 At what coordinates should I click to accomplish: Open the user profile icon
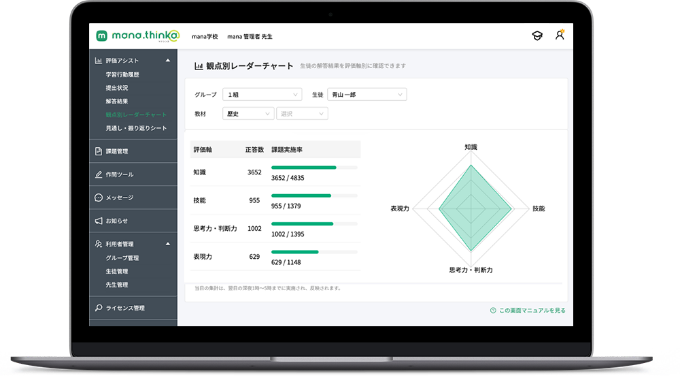[x=560, y=35]
